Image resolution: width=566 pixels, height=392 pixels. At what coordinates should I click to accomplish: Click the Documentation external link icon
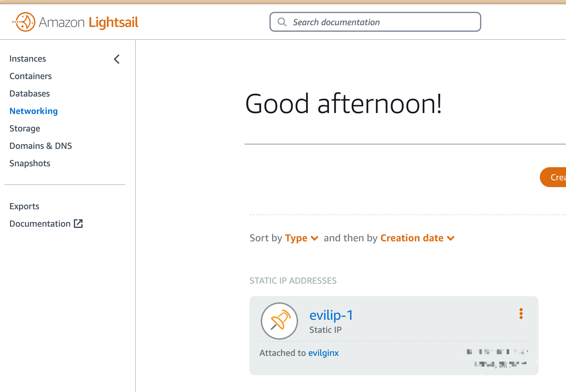78,224
